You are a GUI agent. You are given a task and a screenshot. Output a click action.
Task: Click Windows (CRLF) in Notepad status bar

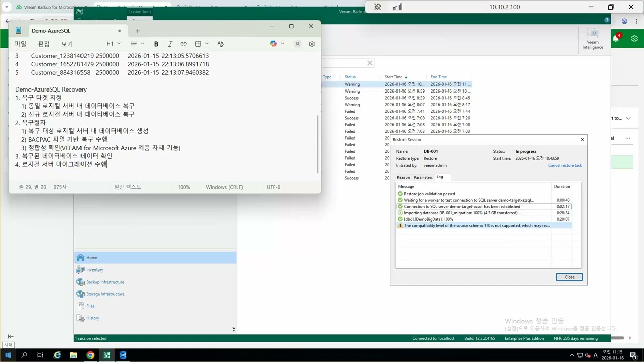tap(224, 187)
